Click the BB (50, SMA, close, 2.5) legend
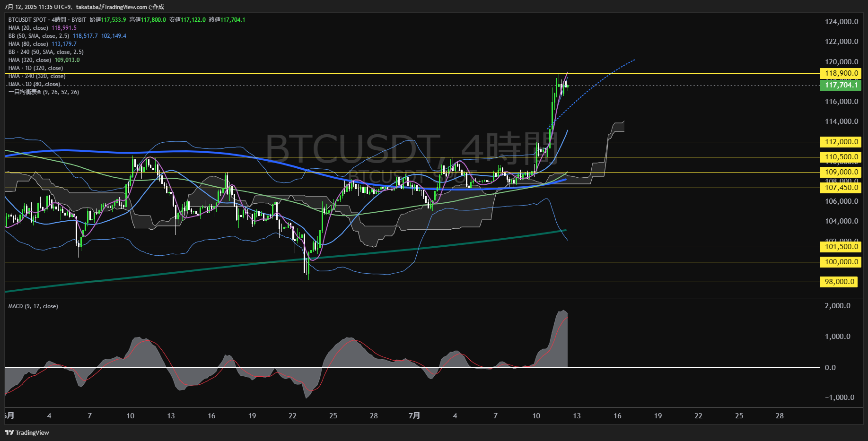Image resolution: width=868 pixels, height=441 pixels. point(39,36)
